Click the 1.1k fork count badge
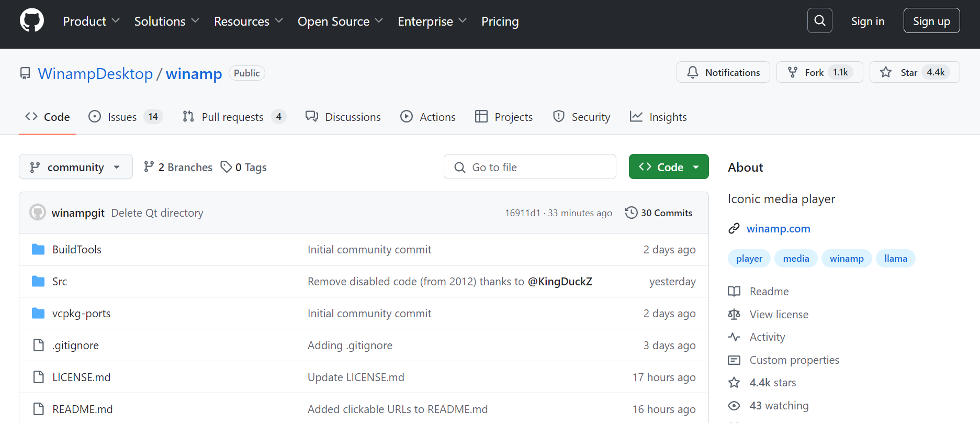The width and height of the screenshot is (980, 423). [x=840, y=72]
